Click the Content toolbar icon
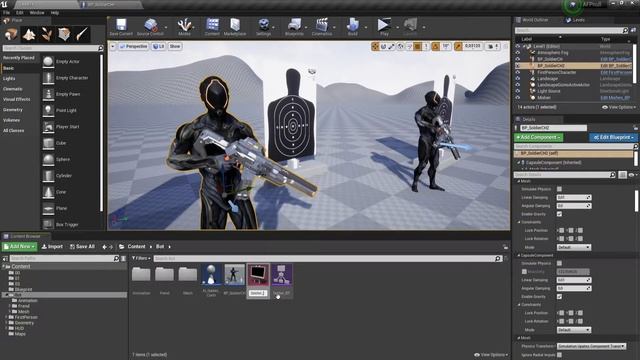 [x=212, y=25]
